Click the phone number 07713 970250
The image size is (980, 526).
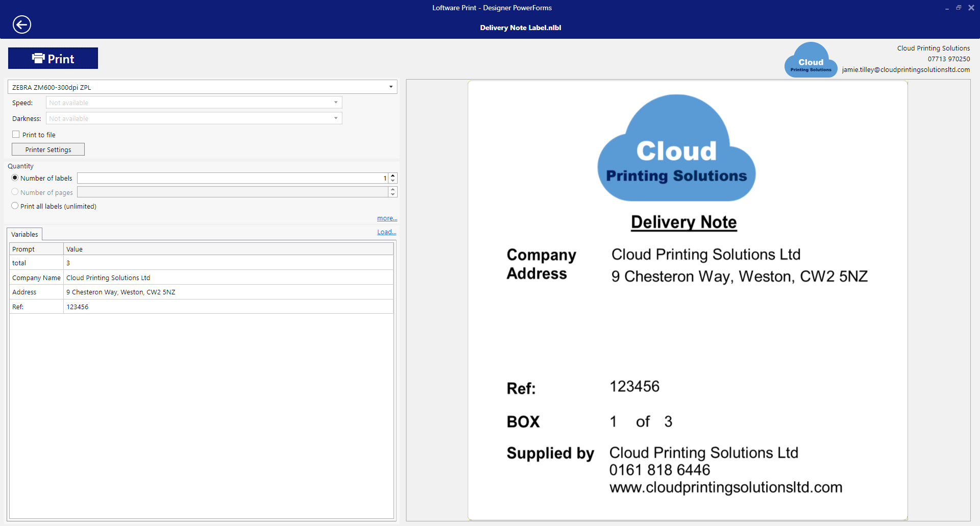949,59
